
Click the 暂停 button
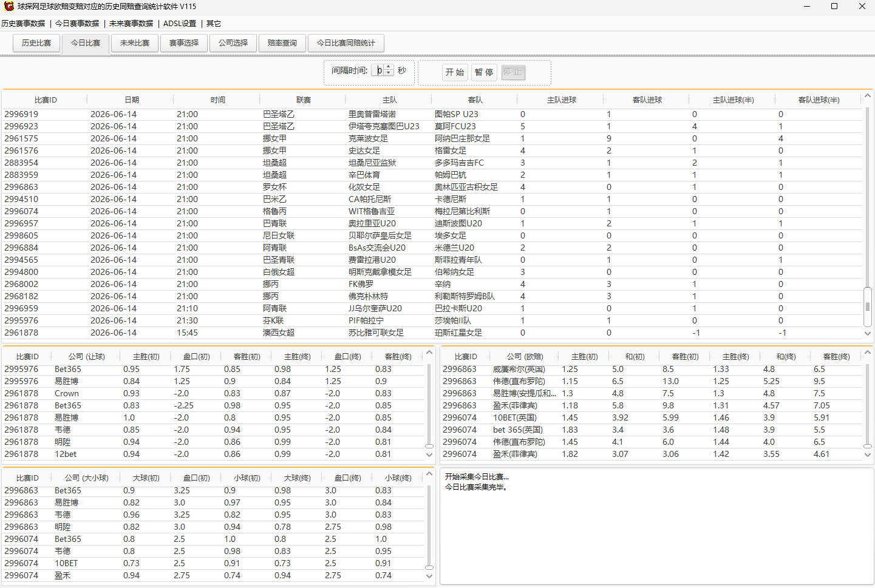[484, 72]
